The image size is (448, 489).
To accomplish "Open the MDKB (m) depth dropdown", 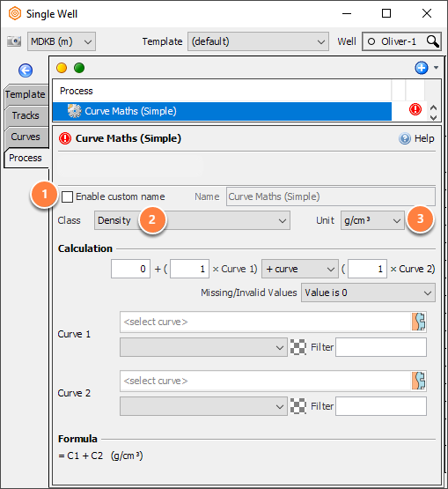I will coord(62,41).
